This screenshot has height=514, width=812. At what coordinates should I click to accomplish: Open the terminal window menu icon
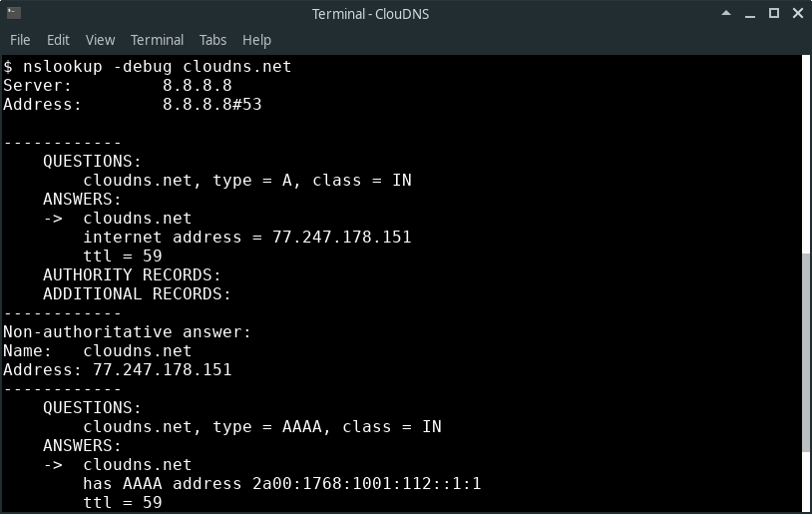[13, 13]
